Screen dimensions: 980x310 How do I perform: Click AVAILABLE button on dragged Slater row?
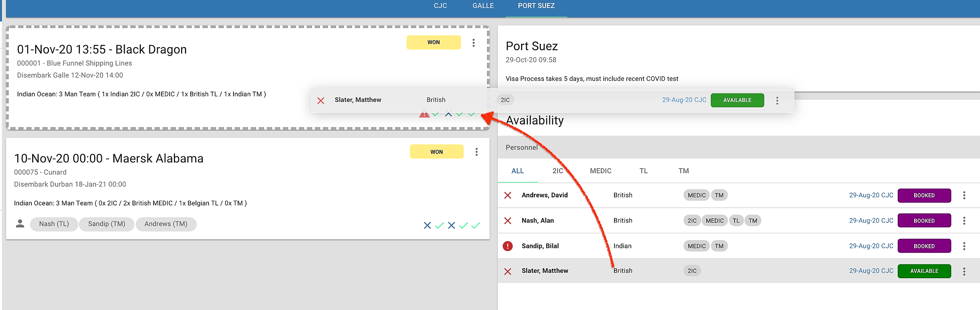737,100
